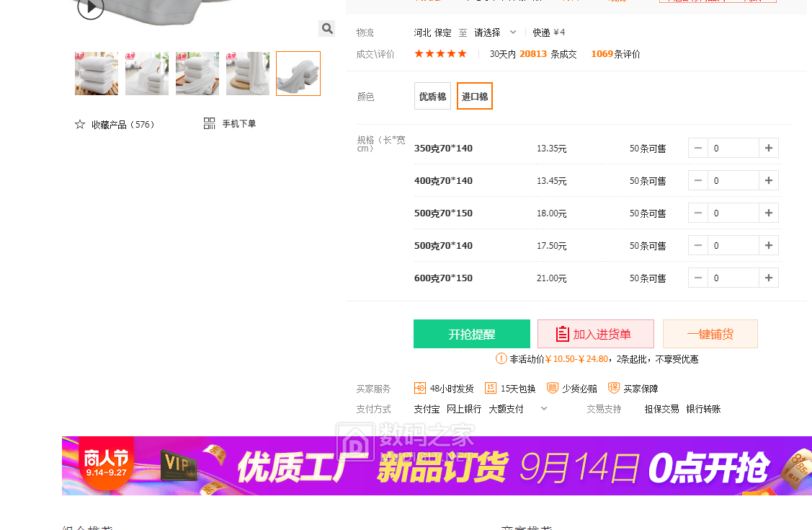Click the 少货必赔 shield icon
Image resolution: width=812 pixels, height=530 pixels.
click(x=553, y=388)
